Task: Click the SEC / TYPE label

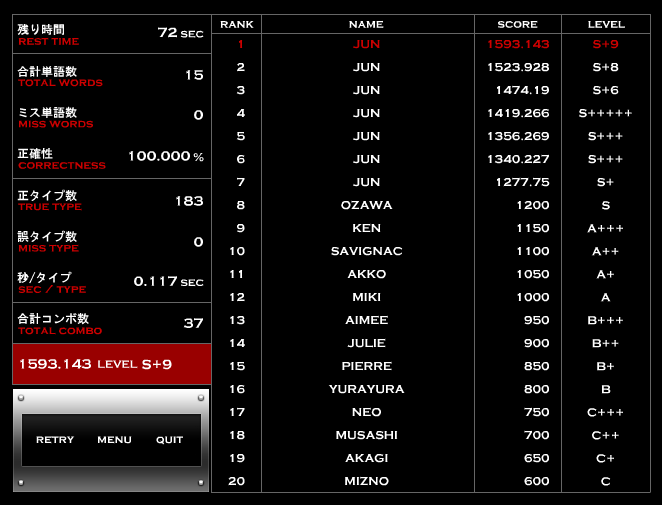Action: (52, 290)
